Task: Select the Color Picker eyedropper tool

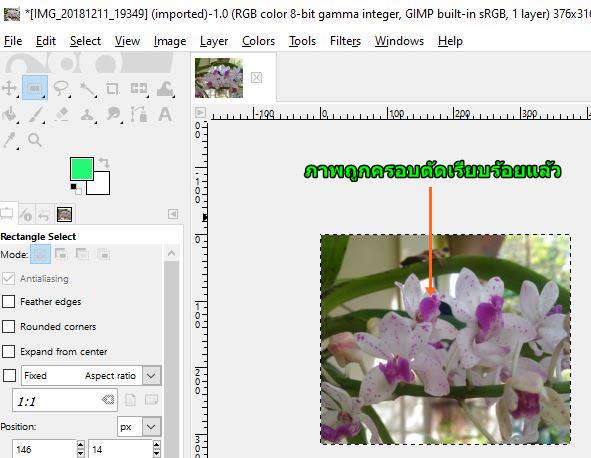Action: (x=9, y=140)
